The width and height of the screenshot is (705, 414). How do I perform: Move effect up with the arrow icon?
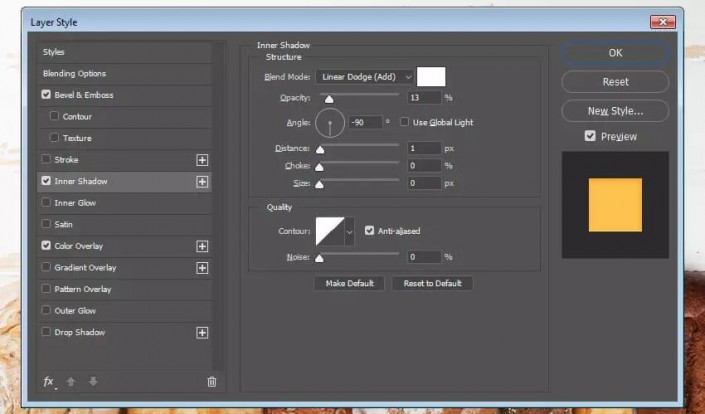point(71,382)
